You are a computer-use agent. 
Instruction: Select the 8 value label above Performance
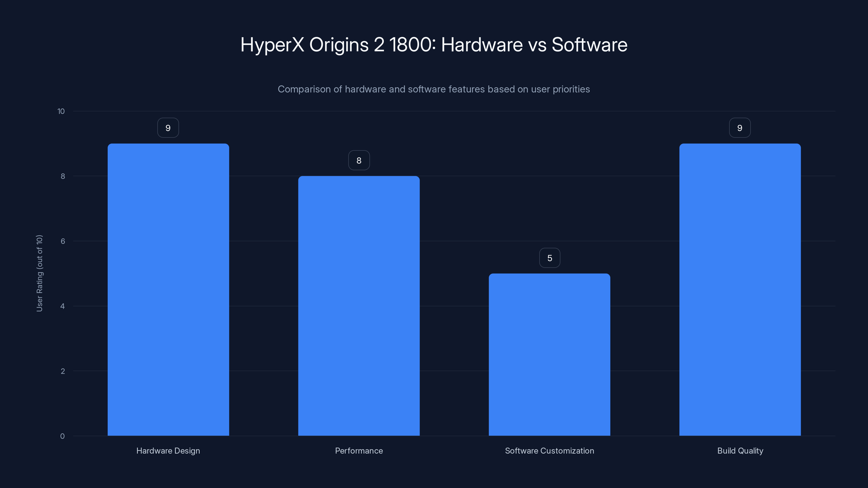pos(359,160)
